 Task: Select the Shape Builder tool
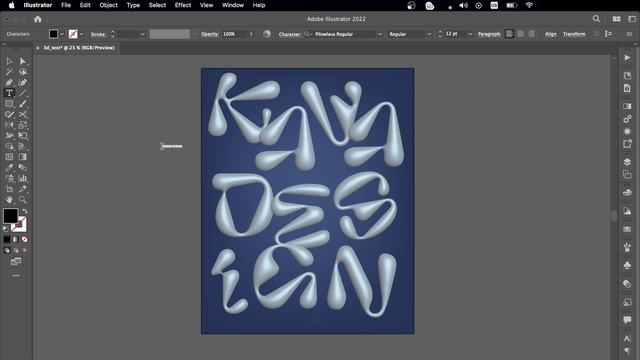point(9,146)
